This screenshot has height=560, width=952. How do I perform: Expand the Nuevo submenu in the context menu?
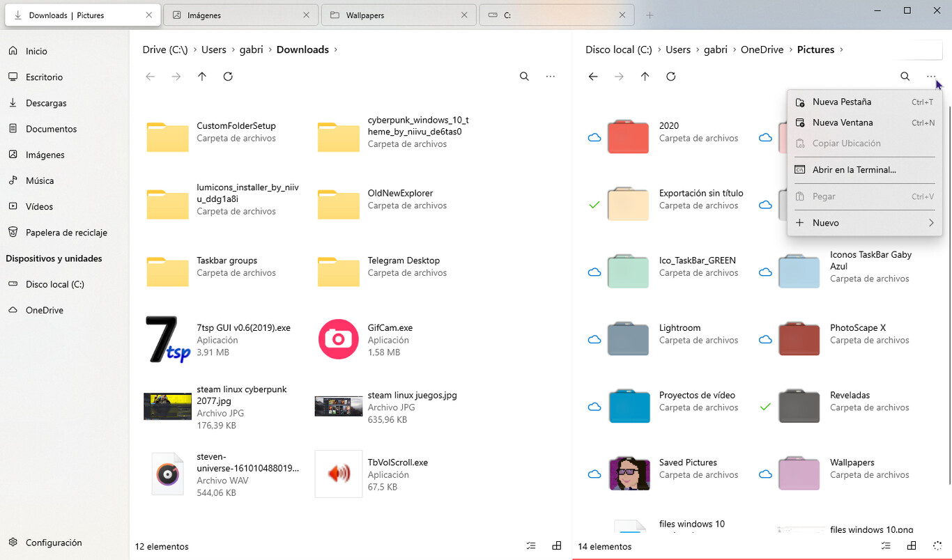tap(864, 222)
